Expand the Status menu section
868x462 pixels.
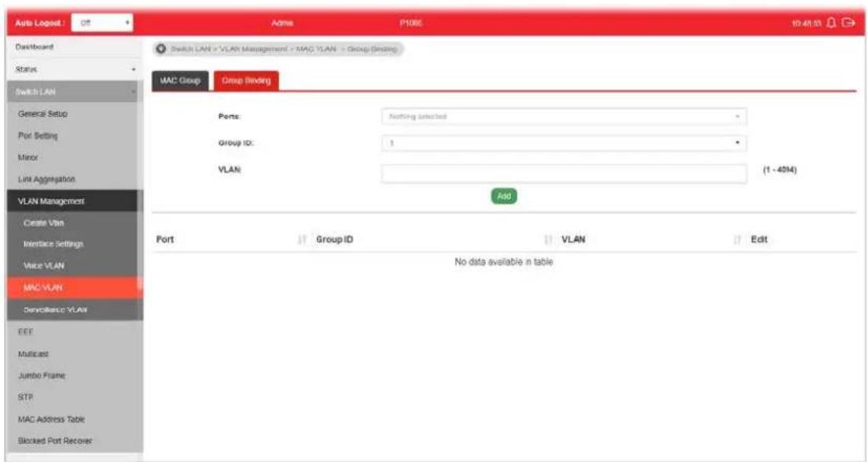75,69
